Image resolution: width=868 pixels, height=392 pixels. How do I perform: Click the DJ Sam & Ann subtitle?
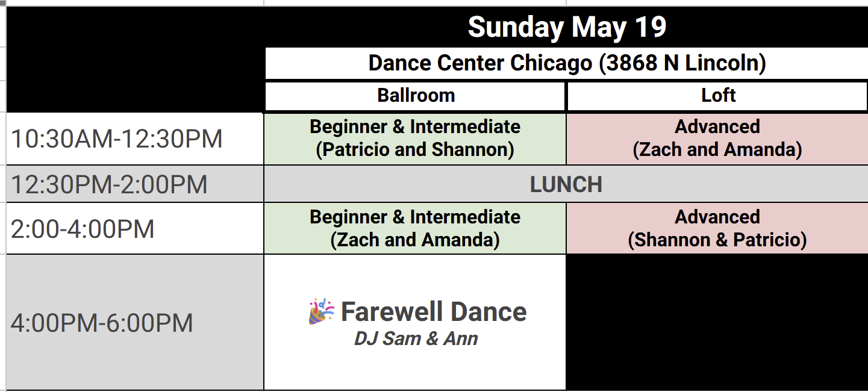(416, 339)
